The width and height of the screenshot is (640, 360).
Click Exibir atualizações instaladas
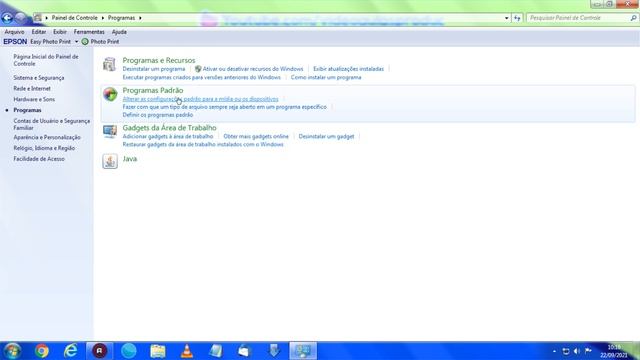pyautogui.click(x=349, y=69)
